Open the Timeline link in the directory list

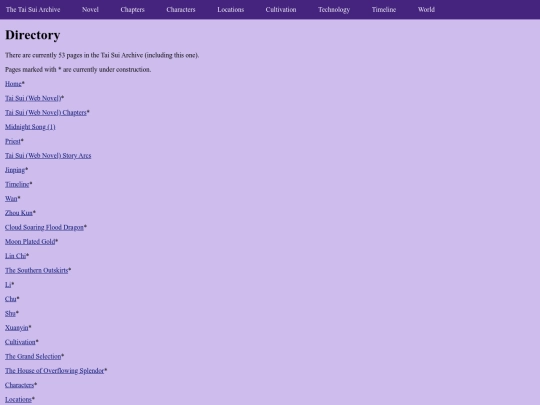point(17,184)
